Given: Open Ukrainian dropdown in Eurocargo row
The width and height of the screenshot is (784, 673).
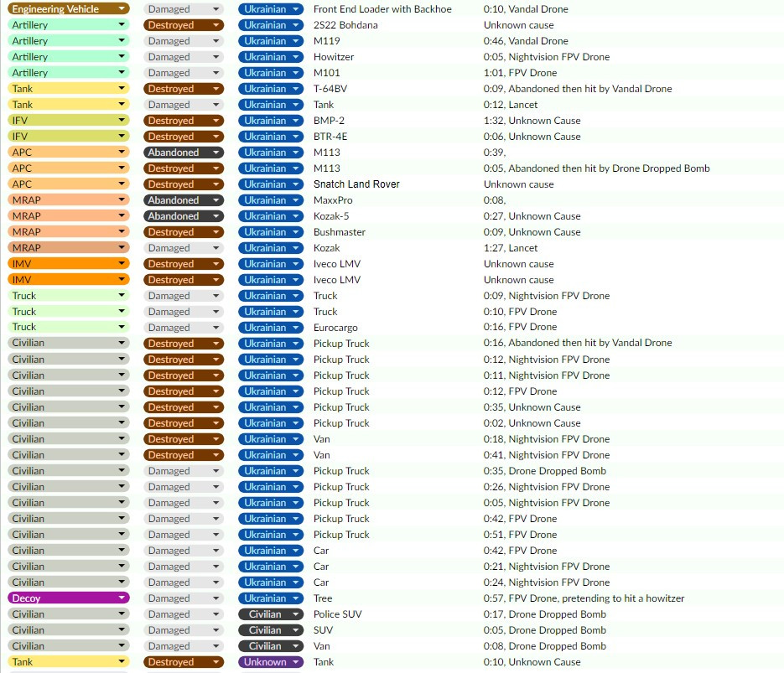Looking at the screenshot, I should (271, 328).
